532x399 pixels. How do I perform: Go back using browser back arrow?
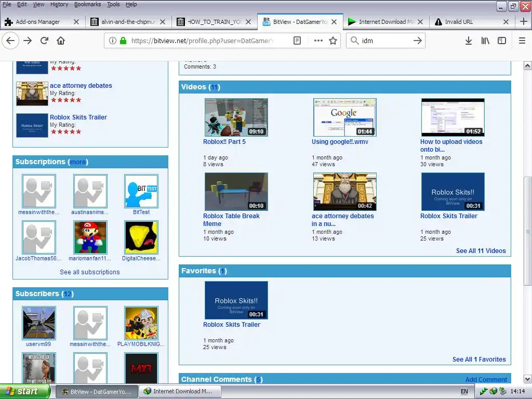(x=10, y=41)
